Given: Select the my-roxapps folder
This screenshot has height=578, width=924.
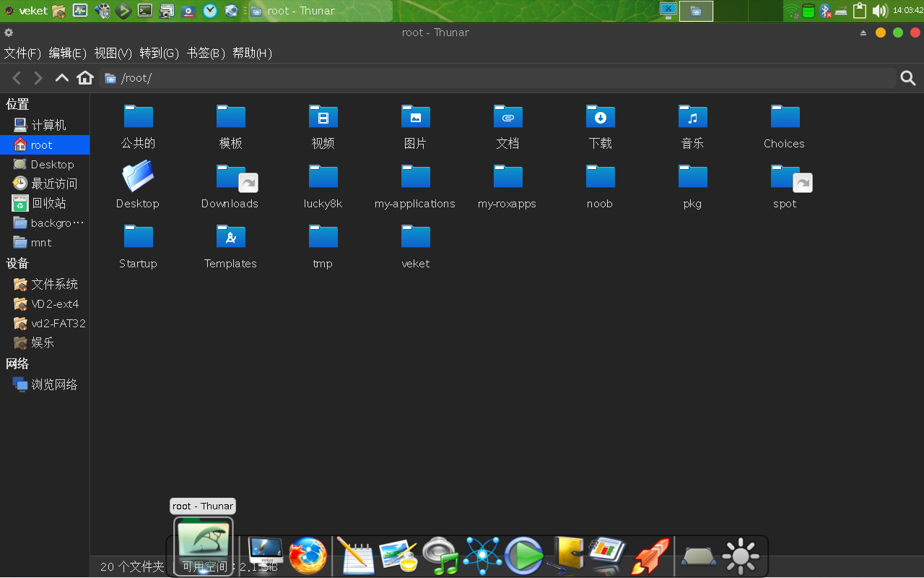Looking at the screenshot, I should tap(507, 186).
